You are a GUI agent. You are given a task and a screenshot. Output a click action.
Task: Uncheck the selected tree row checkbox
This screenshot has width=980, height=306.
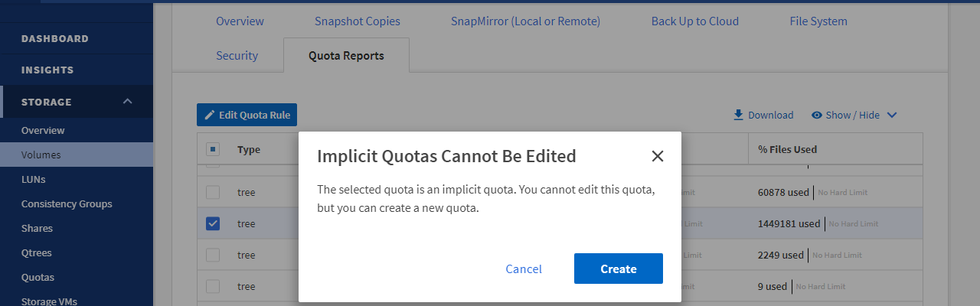pos(214,223)
